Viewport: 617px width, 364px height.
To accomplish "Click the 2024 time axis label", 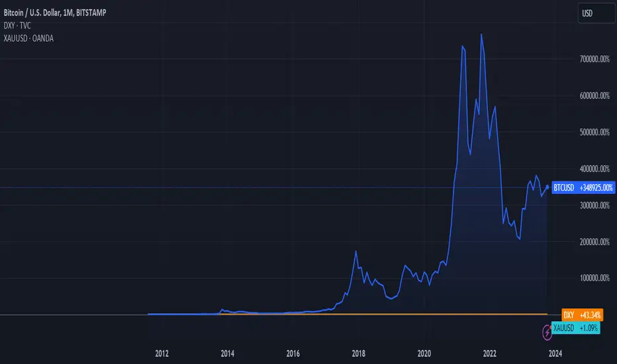I will [x=555, y=353].
